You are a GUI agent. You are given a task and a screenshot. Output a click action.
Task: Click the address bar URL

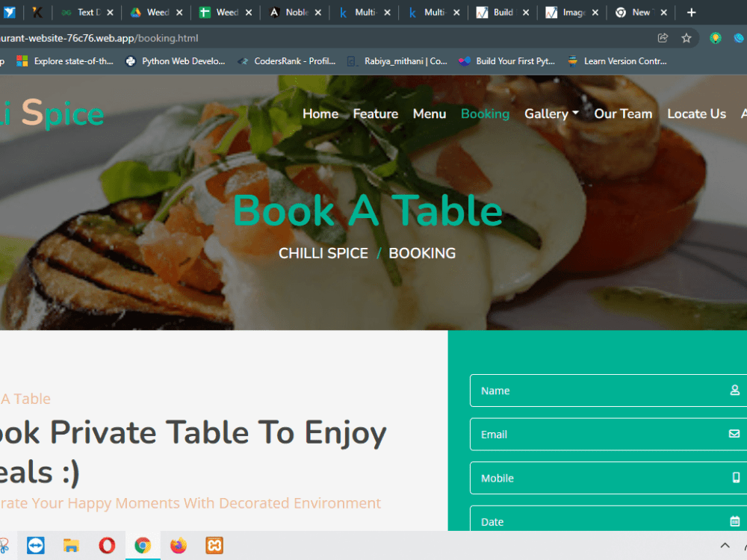pyautogui.click(x=99, y=38)
